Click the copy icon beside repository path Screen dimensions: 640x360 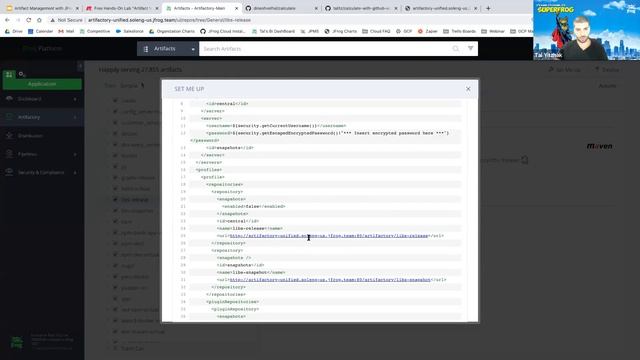click(x=525, y=160)
